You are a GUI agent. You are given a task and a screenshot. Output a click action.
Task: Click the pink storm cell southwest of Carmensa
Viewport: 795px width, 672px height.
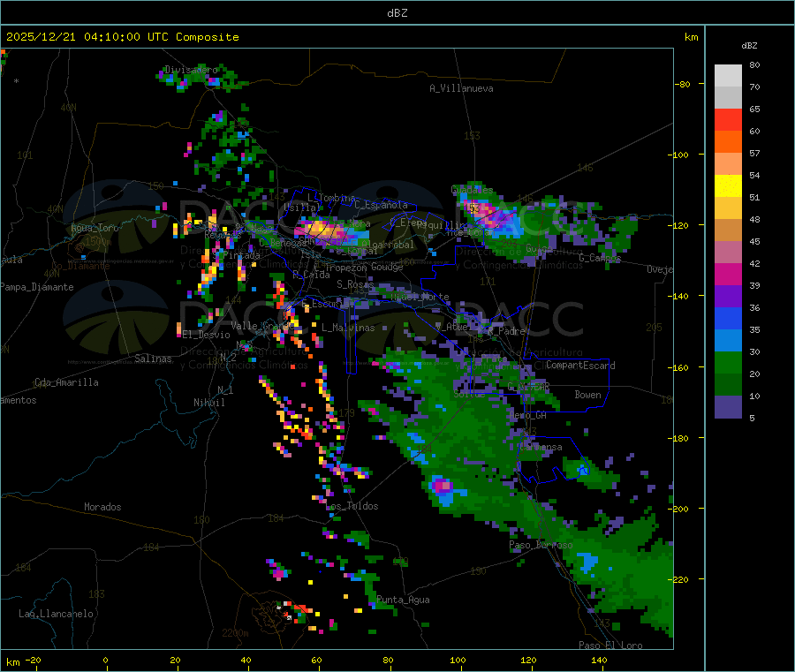[442, 486]
